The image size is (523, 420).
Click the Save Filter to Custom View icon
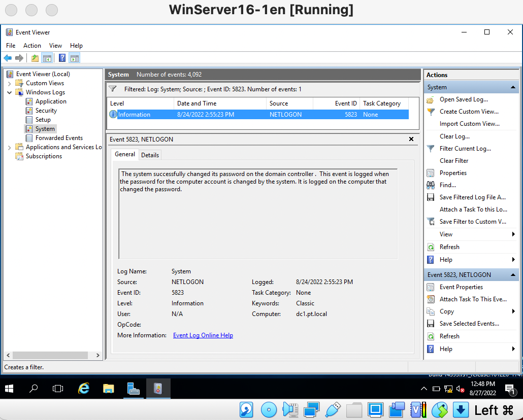[x=431, y=222]
